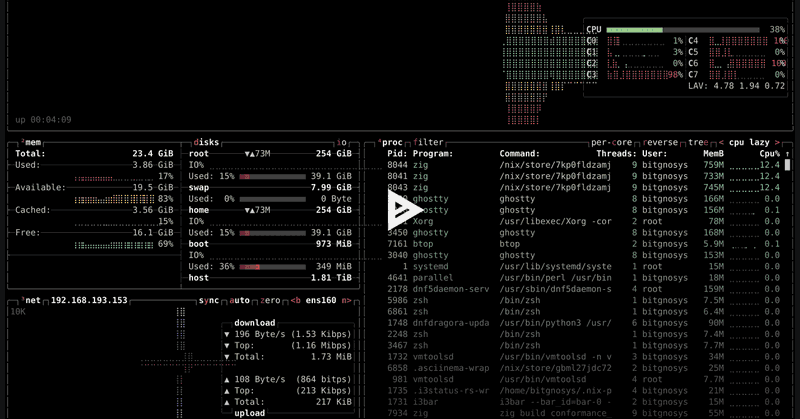Select process row 3450 ghostty
The height and width of the screenshot is (419, 800).
click(x=583, y=232)
